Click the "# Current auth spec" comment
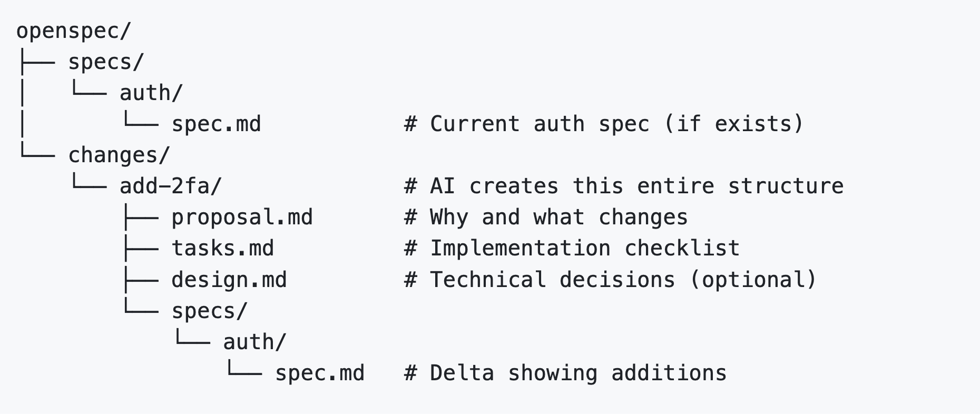 click(527, 124)
